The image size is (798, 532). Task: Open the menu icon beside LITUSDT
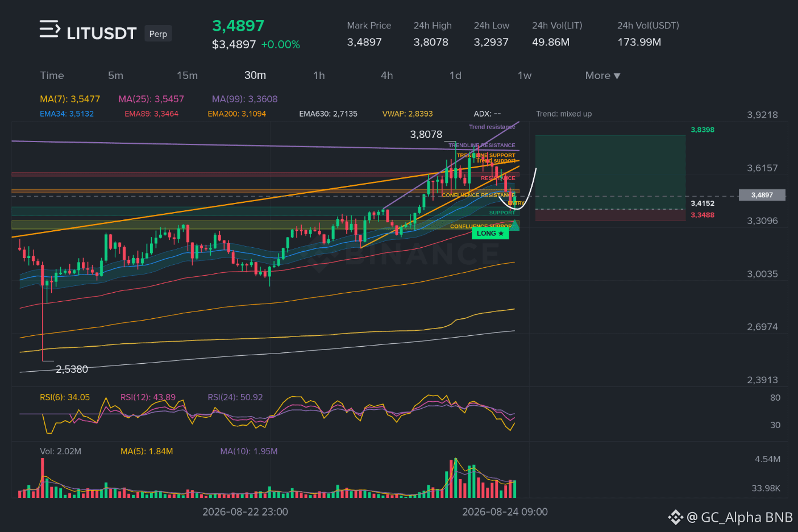coord(49,29)
